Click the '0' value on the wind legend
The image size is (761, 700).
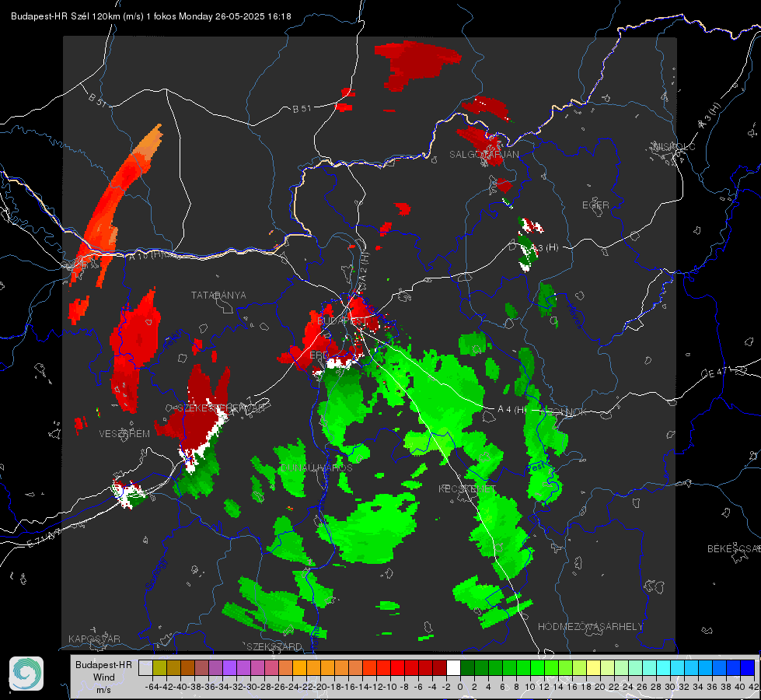[460, 687]
